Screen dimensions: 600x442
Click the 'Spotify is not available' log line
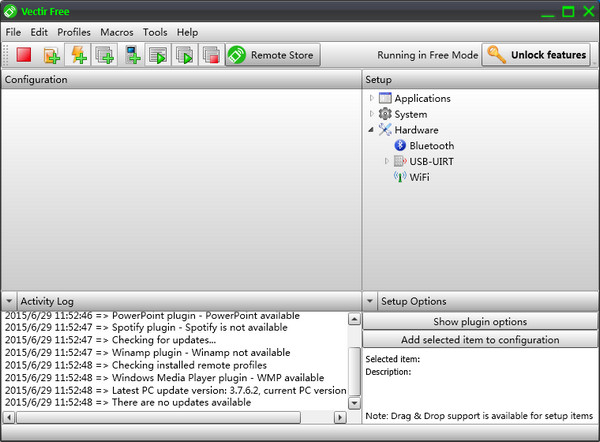coord(146,327)
